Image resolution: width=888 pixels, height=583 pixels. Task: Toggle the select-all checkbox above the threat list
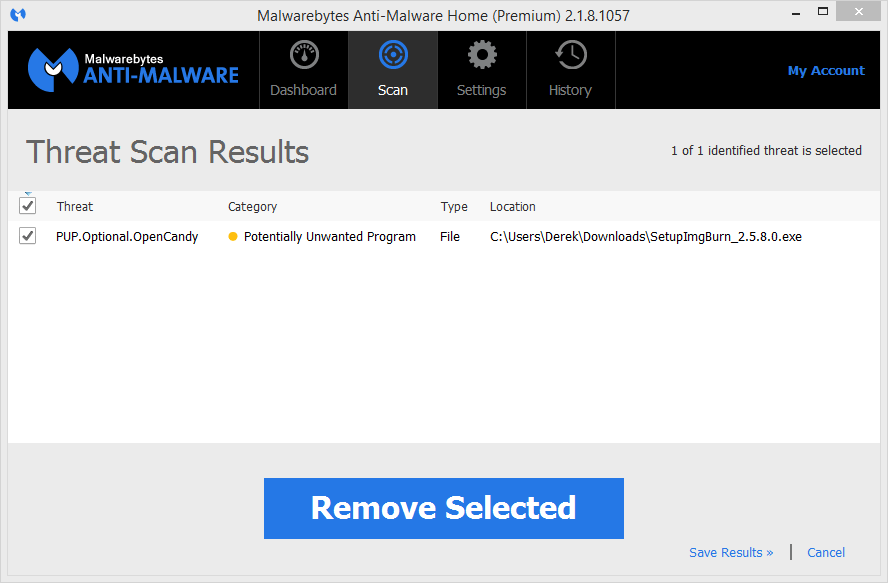click(27, 205)
